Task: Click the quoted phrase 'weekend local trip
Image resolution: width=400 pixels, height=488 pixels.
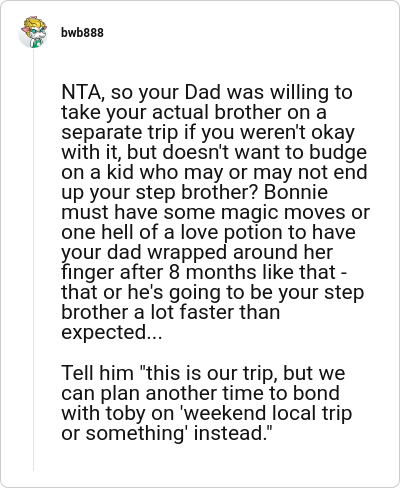Action: [x=268, y=413]
